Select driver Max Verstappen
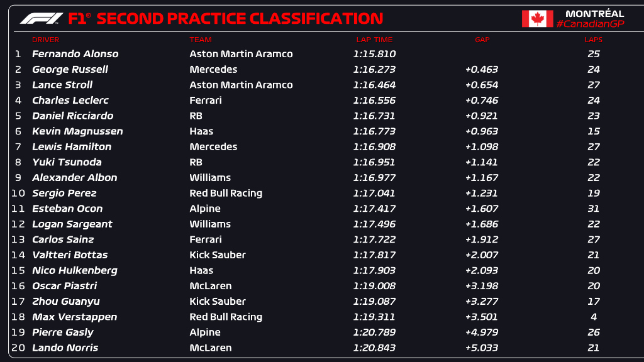This screenshot has width=644, height=362. click(x=74, y=317)
